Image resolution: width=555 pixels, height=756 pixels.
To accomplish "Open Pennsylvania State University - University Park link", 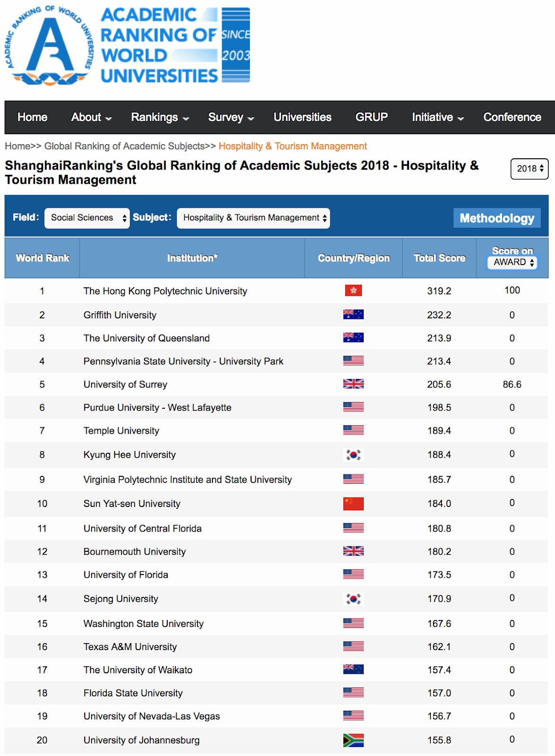I will coord(183,361).
